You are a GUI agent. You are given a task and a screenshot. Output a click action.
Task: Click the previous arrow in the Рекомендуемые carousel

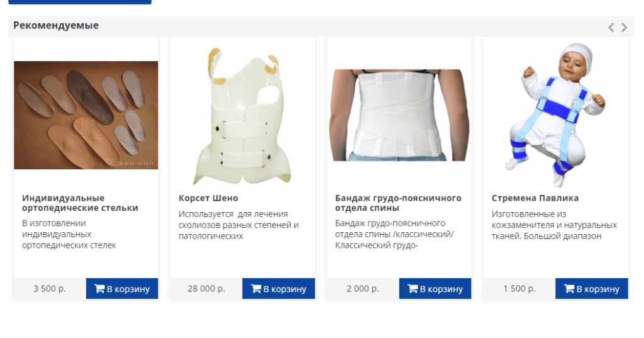(x=611, y=28)
